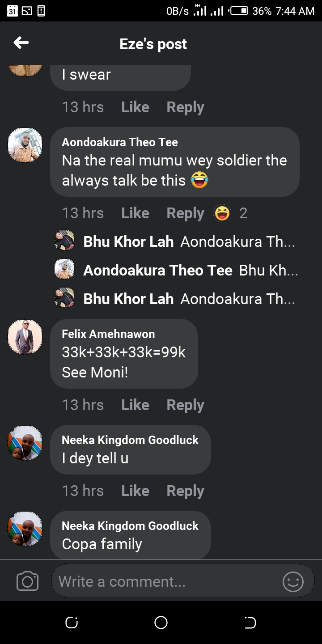Reply to Felix Amehnawon's comment

[x=185, y=405]
